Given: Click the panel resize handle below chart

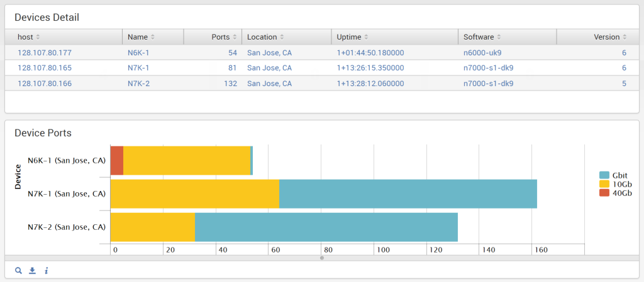Looking at the screenshot, I should [x=322, y=258].
